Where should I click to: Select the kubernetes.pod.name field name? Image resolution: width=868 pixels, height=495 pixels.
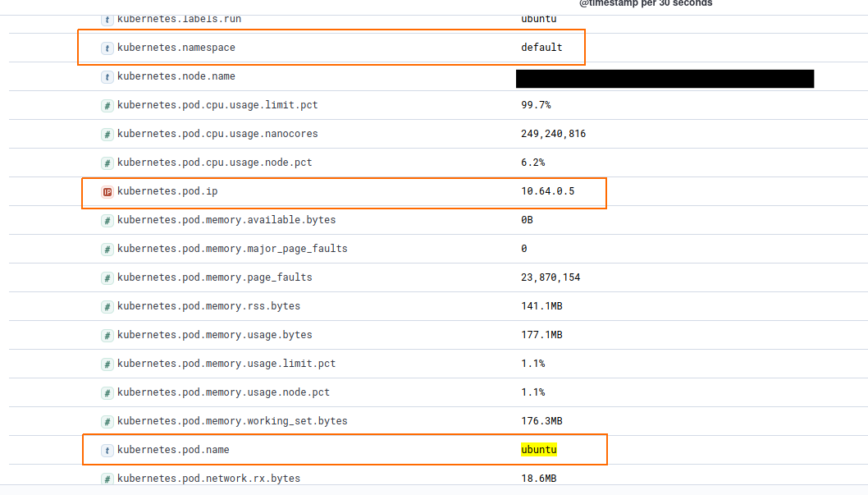point(173,450)
